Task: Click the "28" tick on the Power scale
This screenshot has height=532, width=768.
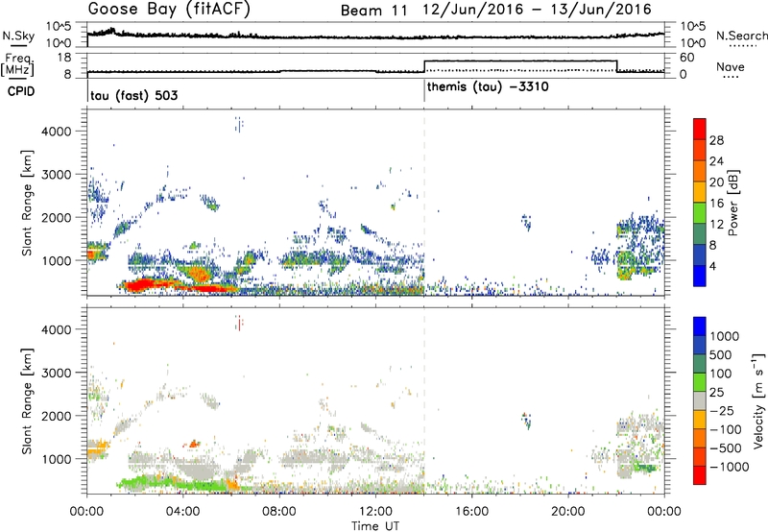Action: pos(716,140)
